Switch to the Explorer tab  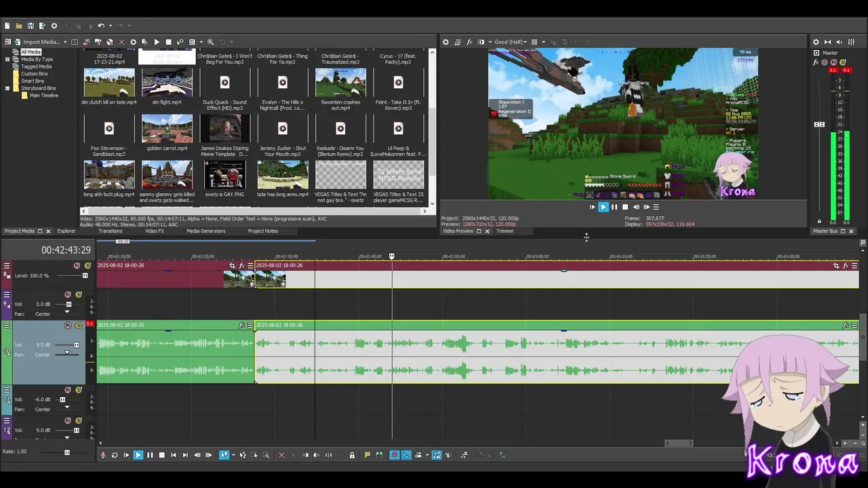click(66, 231)
